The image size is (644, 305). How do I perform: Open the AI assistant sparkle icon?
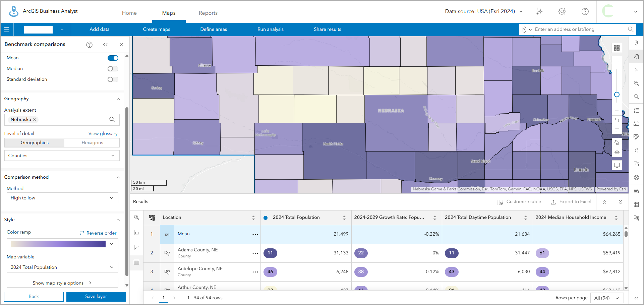pyautogui.click(x=539, y=11)
